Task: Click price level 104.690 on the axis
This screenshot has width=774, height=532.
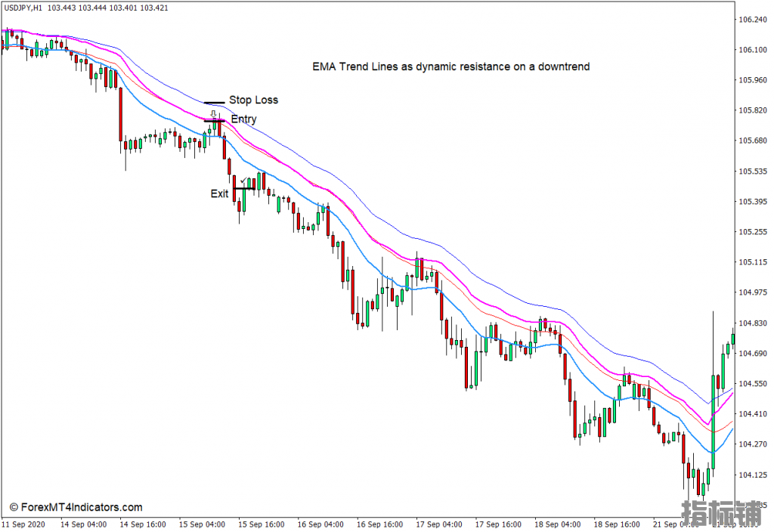Action: pyautogui.click(x=753, y=354)
